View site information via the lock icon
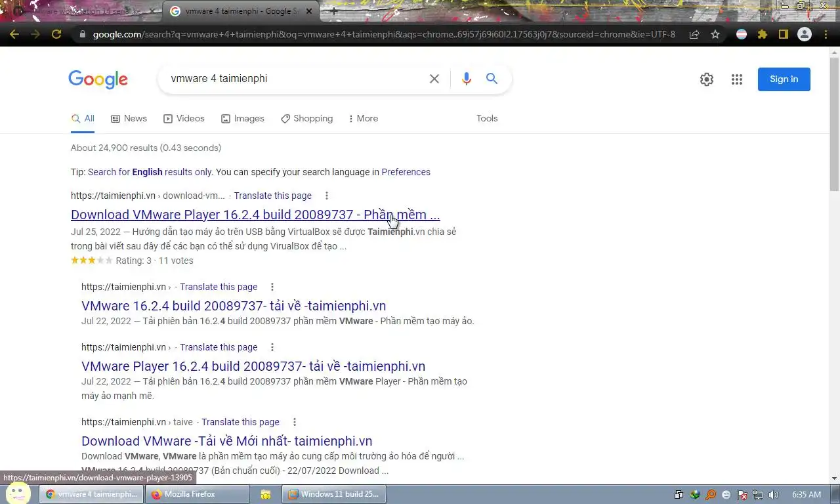840x504 pixels. point(82,34)
